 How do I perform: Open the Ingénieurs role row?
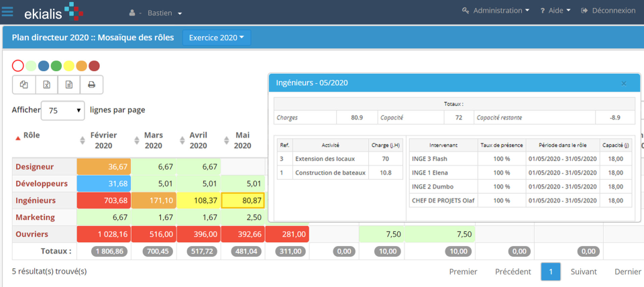coord(36,200)
